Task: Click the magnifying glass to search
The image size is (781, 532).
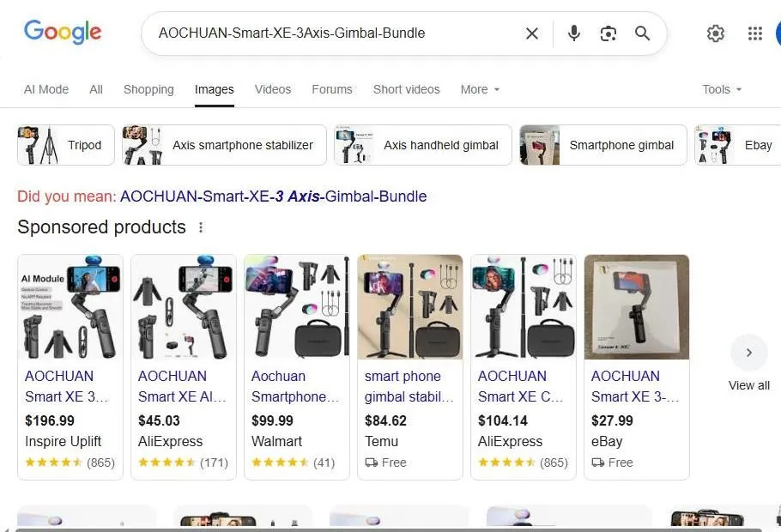Action: pos(642,33)
